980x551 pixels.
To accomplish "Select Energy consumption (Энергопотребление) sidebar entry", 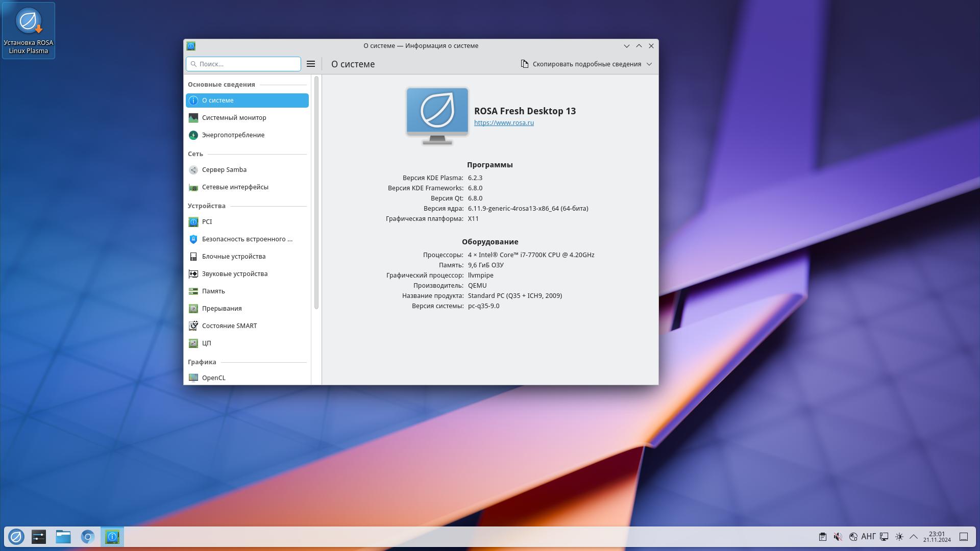I will 233,135.
